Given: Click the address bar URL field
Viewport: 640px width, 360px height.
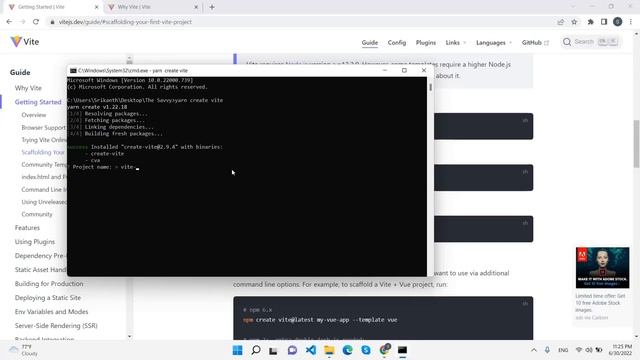Looking at the screenshot, I should point(302,22).
